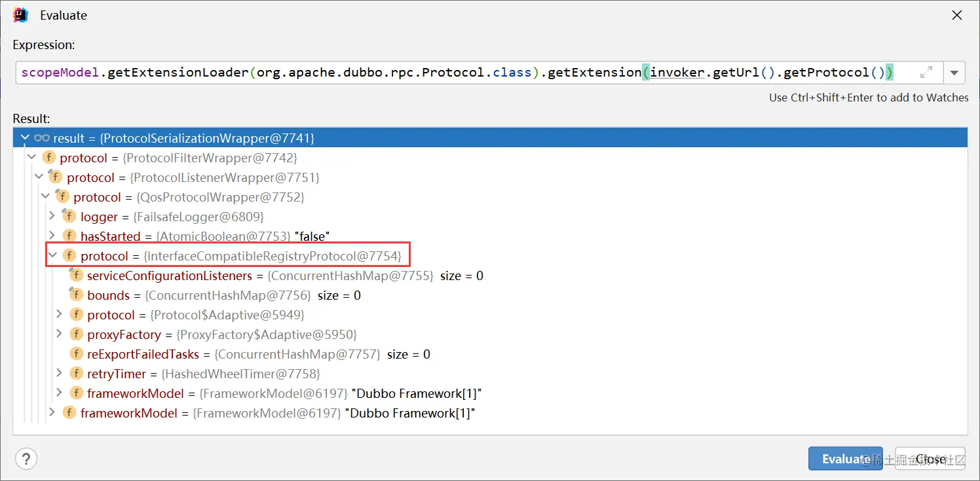
Task: Expand retryTimer HashedWheelTimer node
Action: click(58, 374)
